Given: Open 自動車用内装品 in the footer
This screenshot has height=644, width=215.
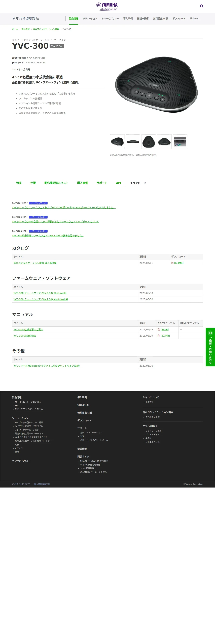Looking at the screenshot, I should coord(152,442).
